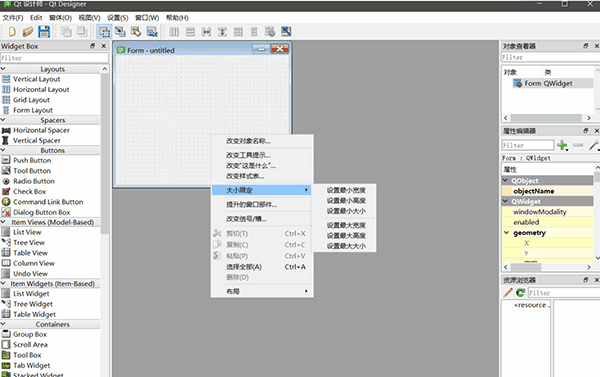Select the objectName property row
Viewport: 600px width, 377px height.
(x=548, y=191)
